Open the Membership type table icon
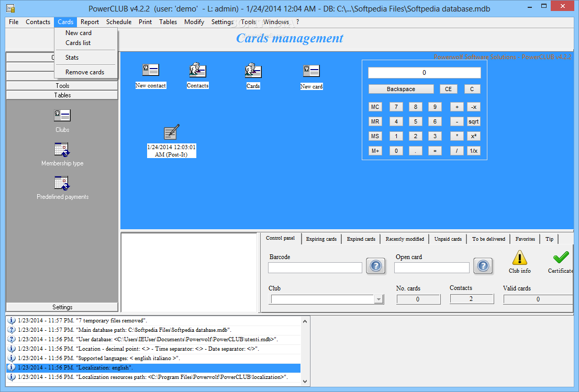This screenshot has width=579, height=392. click(x=62, y=150)
